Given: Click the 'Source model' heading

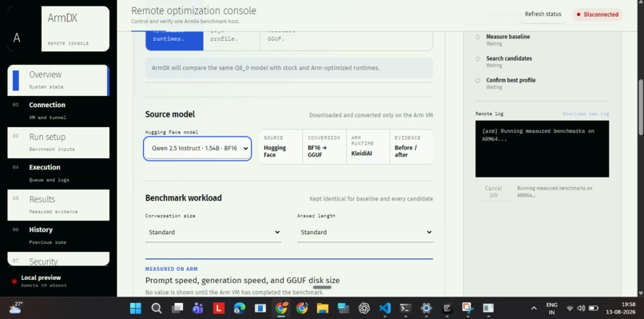Looking at the screenshot, I should [x=170, y=114].
